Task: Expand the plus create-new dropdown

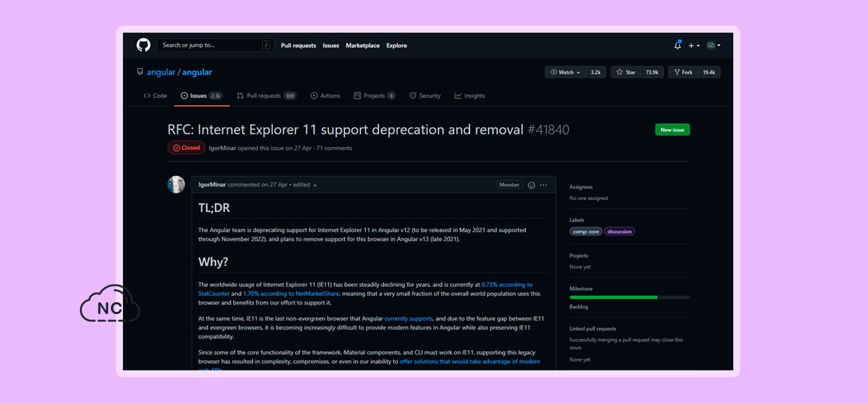Action: click(694, 46)
